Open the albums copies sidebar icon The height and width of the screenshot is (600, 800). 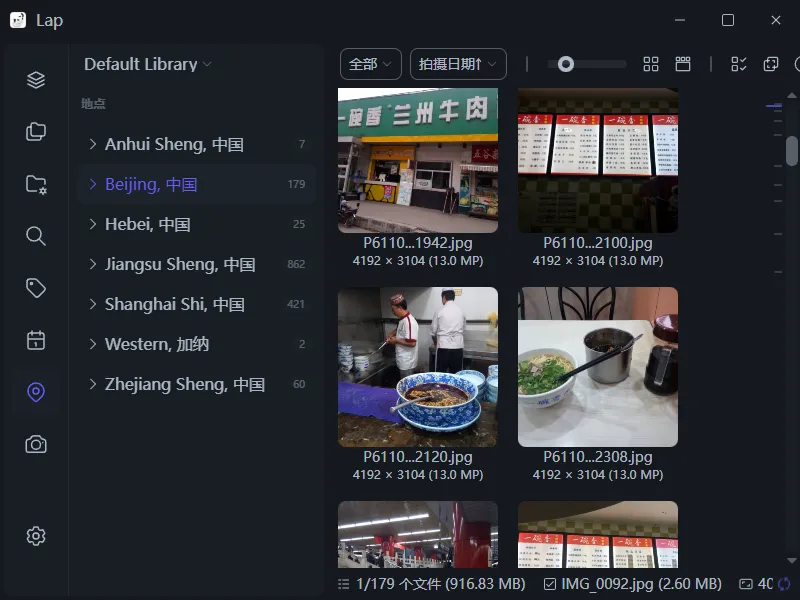[36, 132]
